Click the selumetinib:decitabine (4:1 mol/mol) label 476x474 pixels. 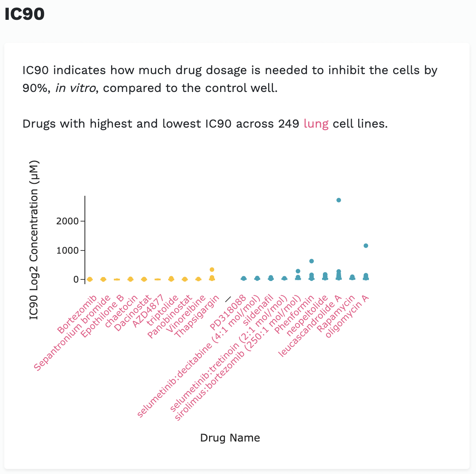click(198, 356)
